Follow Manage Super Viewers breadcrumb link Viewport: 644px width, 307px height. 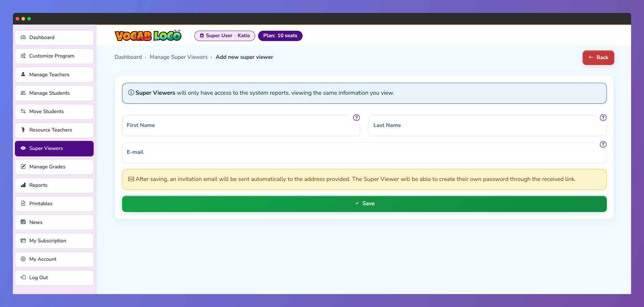pyautogui.click(x=179, y=57)
